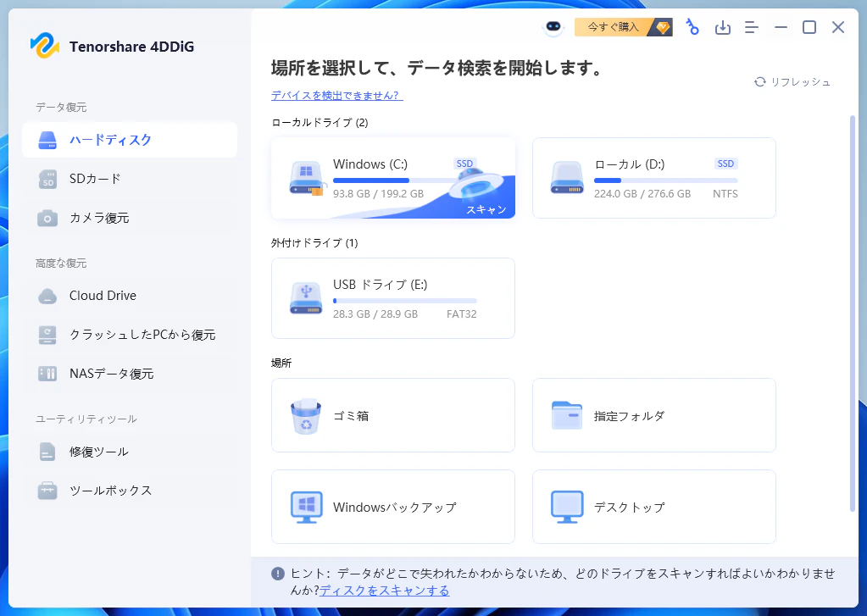The width and height of the screenshot is (867, 616).
Task: Click the desktop monitor icon
Action: click(567, 507)
